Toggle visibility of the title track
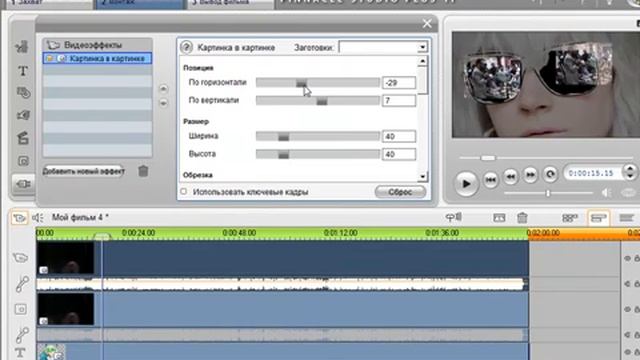The image size is (640, 360). click(x=627, y=351)
